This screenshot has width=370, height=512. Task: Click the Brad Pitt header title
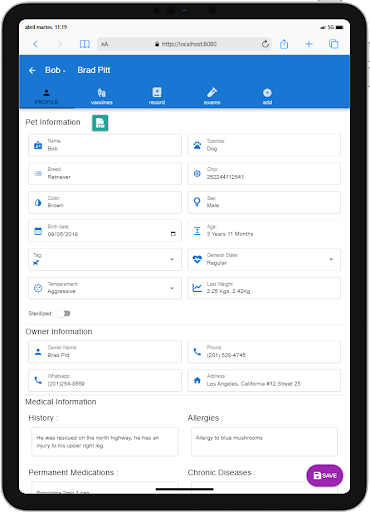point(94,70)
